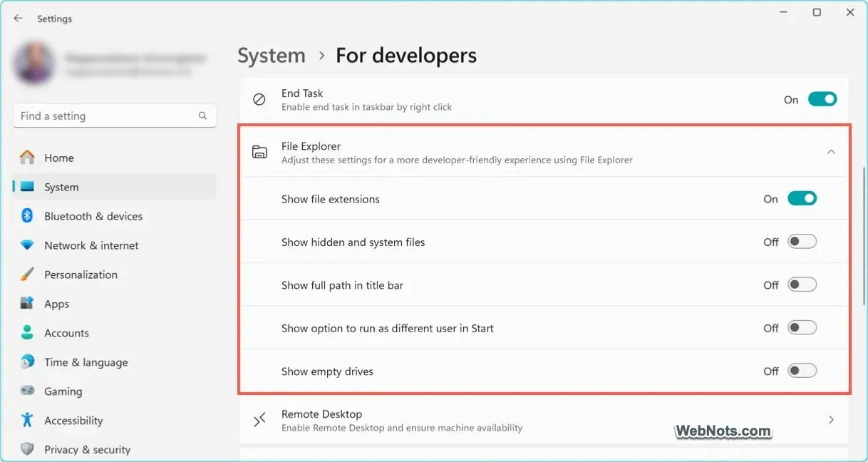Go to Accounts in the sidebar
This screenshot has width=868, height=462.
[115, 333]
